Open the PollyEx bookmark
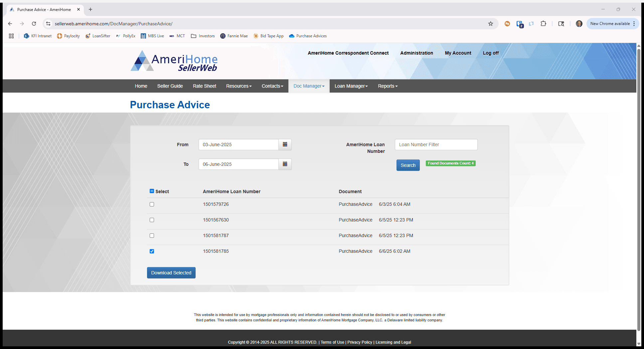This screenshot has width=644, height=349. [125, 36]
